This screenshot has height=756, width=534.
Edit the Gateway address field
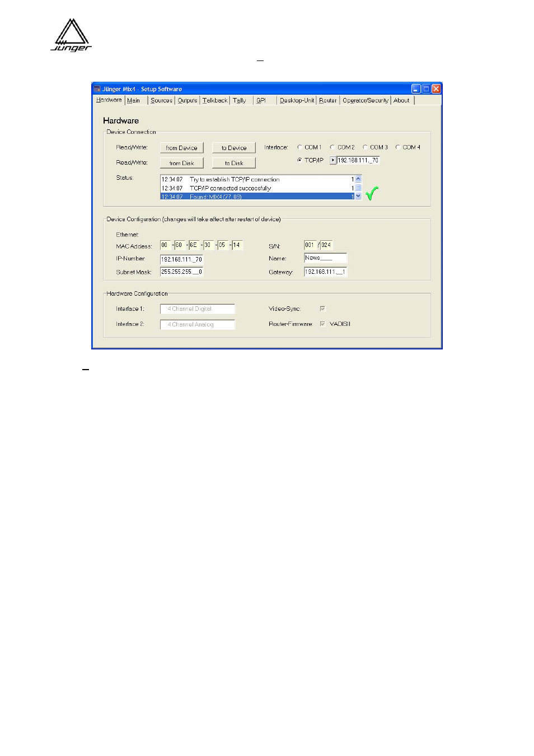325,272
